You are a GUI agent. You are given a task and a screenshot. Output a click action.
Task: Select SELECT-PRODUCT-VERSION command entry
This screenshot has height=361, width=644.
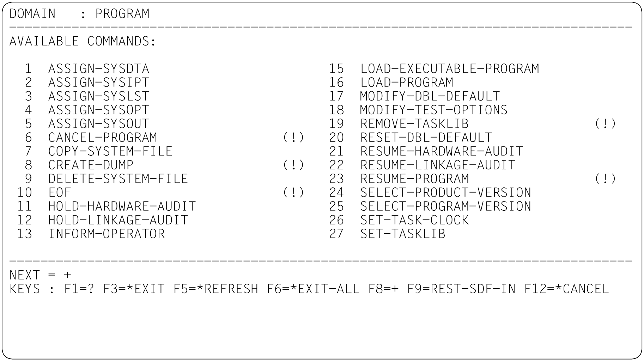point(446,192)
